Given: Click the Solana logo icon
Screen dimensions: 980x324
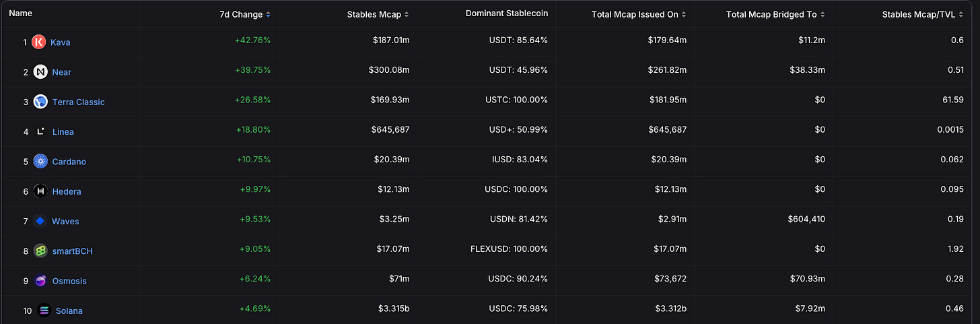Looking at the screenshot, I should 44,311.
